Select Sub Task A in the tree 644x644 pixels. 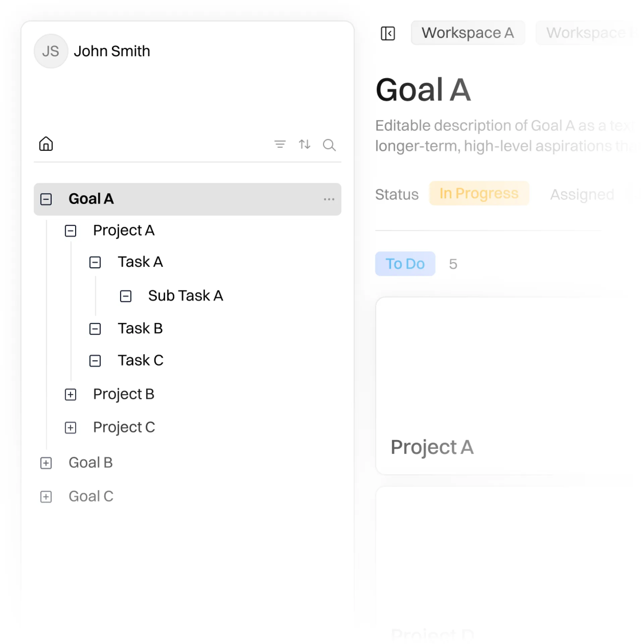(x=185, y=296)
